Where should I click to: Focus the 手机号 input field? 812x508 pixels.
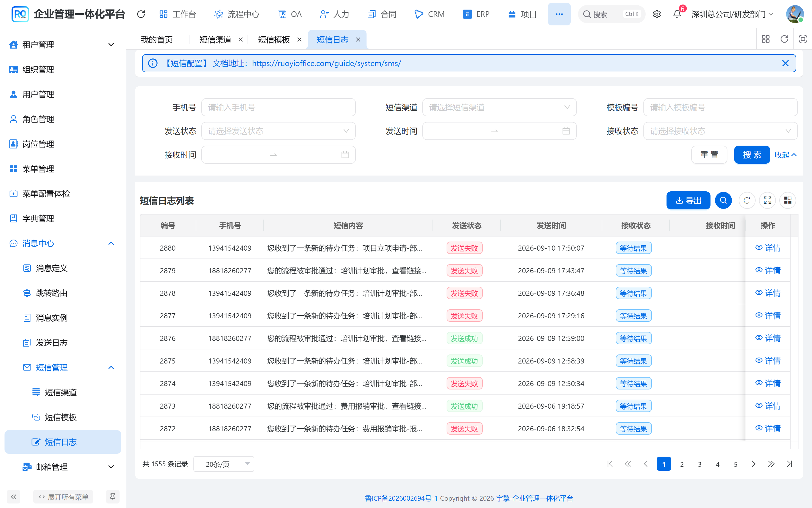(278, 107)
